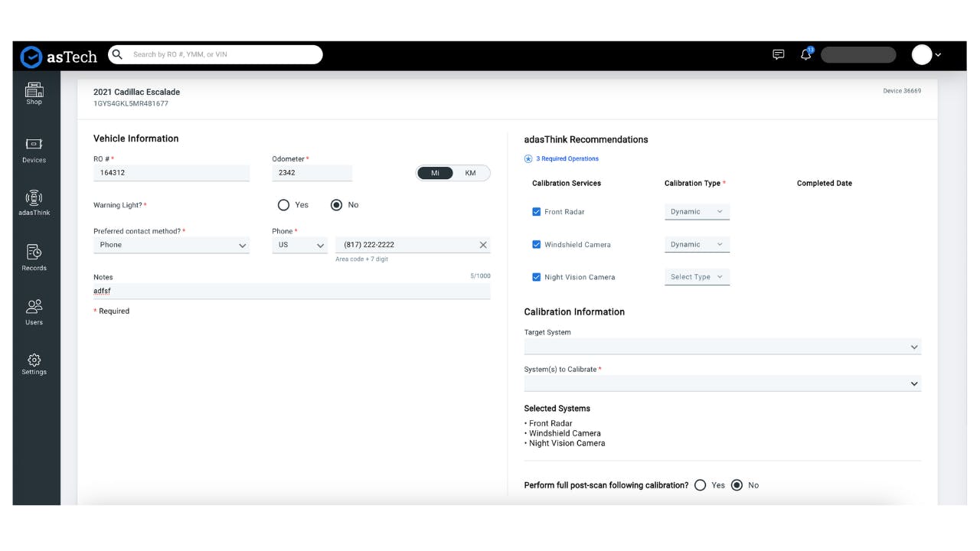Click the search bar to search by VIN

[x=214, y=54]
